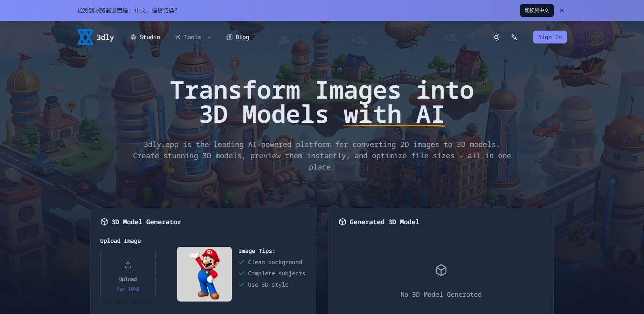Screen dimensions: 644x314
Task: Click the 3D Model Generator cube icon
Action: 104,222
